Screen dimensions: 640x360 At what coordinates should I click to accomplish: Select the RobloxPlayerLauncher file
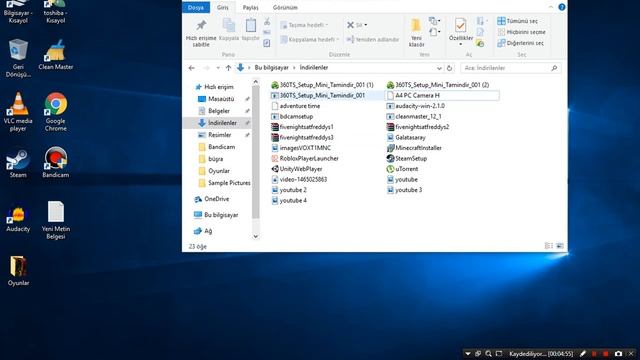point(309,158)
